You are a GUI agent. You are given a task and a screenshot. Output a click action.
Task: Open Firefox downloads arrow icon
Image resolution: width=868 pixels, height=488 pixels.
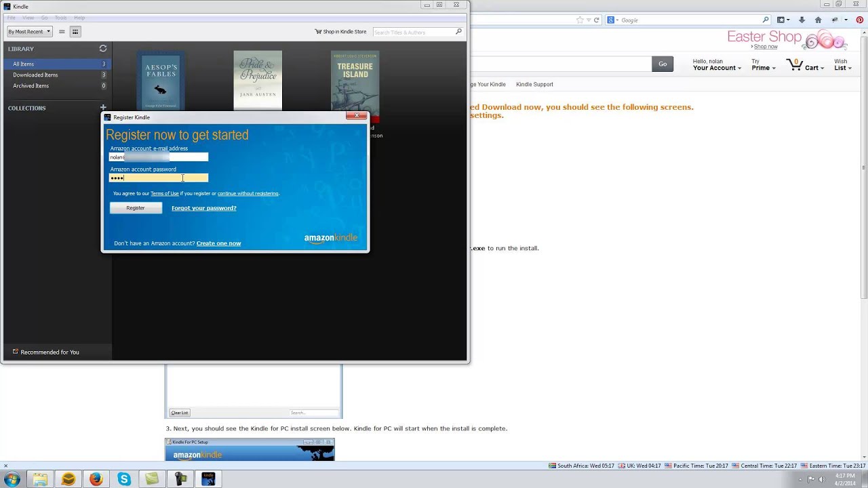click(802, 20)
